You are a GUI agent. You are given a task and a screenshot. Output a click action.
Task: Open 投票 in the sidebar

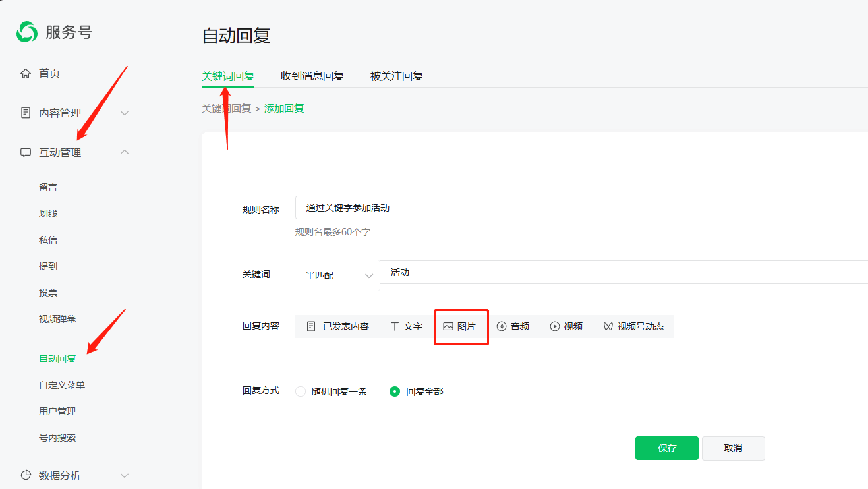point(48,293)
